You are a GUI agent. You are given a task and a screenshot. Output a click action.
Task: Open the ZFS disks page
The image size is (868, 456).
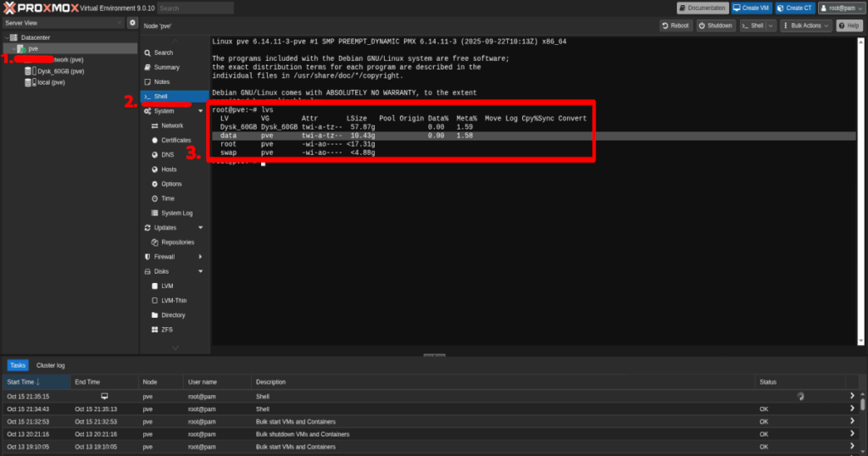coord(168,330)
